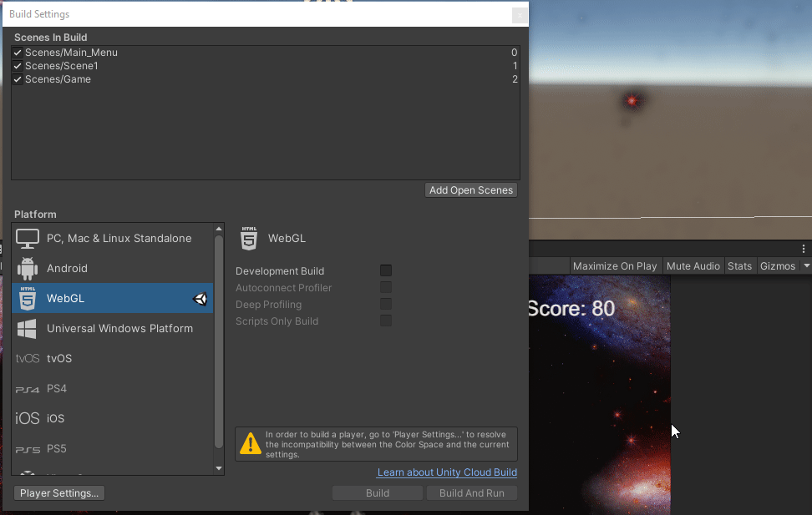Select the Scenes/Main_Menu scene name
This screenshot has height=515, width=812.
[x=72, y=53]
